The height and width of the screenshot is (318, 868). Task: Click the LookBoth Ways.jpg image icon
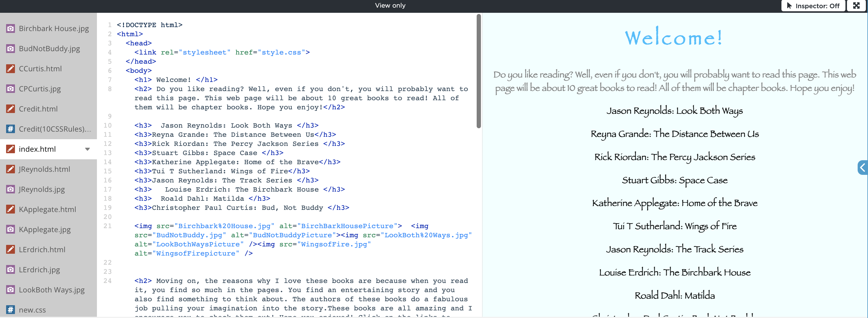pos(10,290)
